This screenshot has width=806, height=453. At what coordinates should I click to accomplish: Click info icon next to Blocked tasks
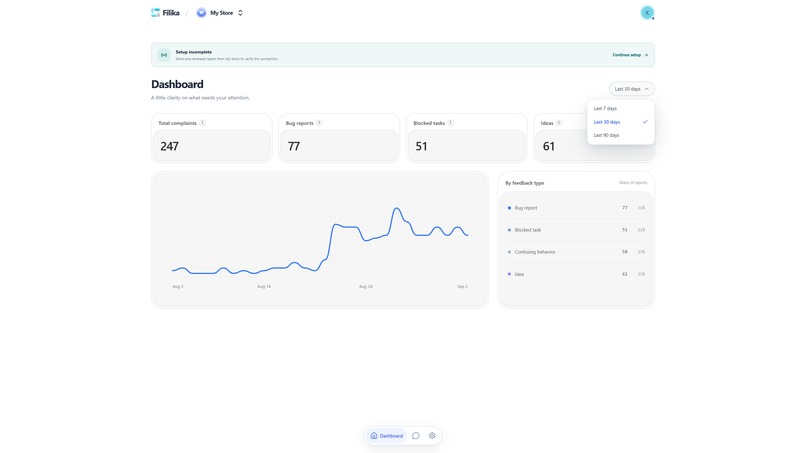tap(450, 123)
